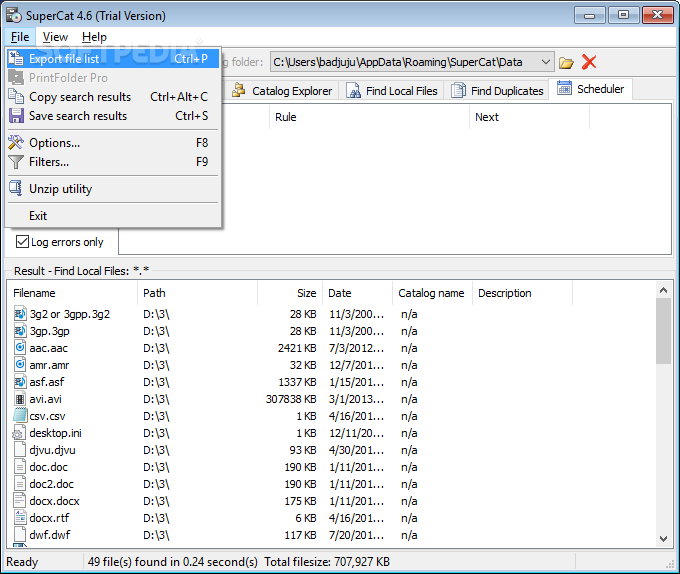Click the browse folder icon
The height and width of the screenshot is (574, 680).
(566, 62)
